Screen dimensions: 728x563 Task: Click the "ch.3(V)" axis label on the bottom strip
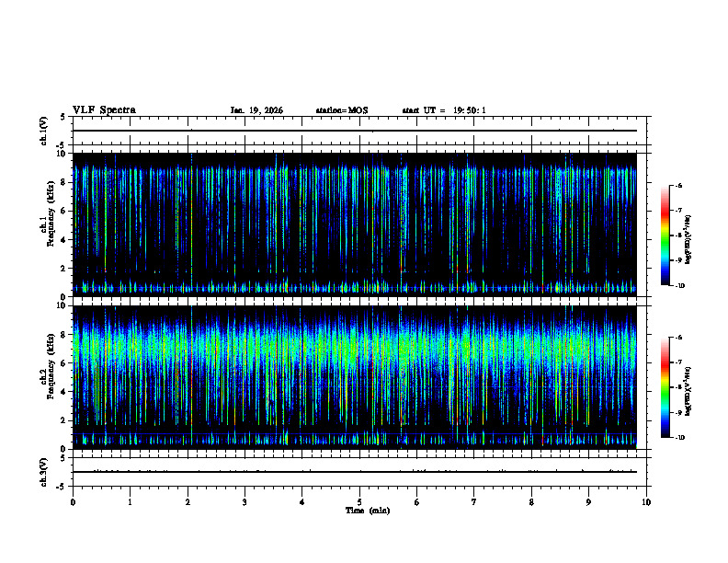point(43,472)
